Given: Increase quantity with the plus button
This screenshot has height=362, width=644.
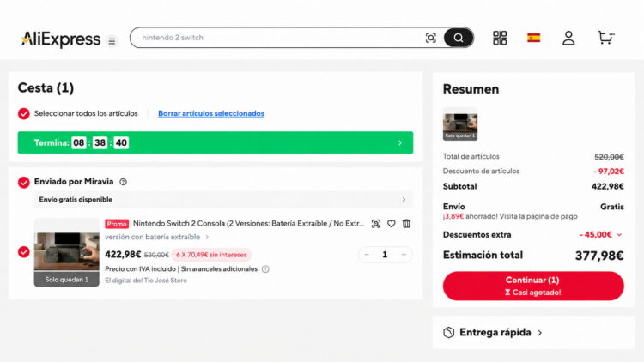Looking at the screenshot, I should [404, 255].
